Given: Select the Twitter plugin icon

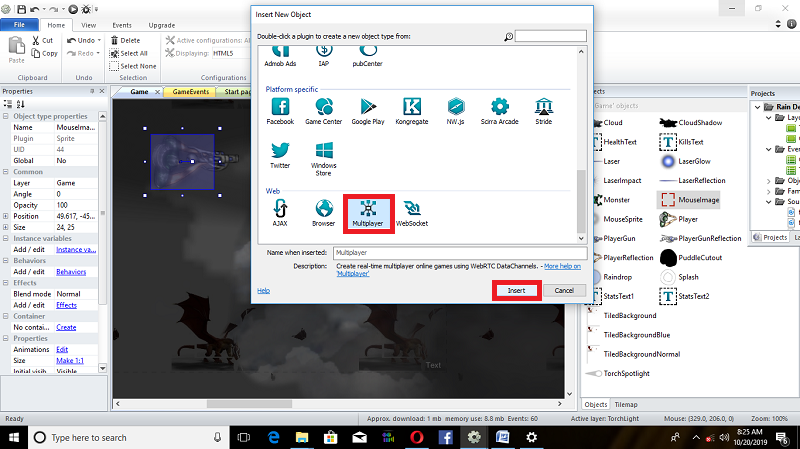Looking at the screenshot, I should [280, 151].
